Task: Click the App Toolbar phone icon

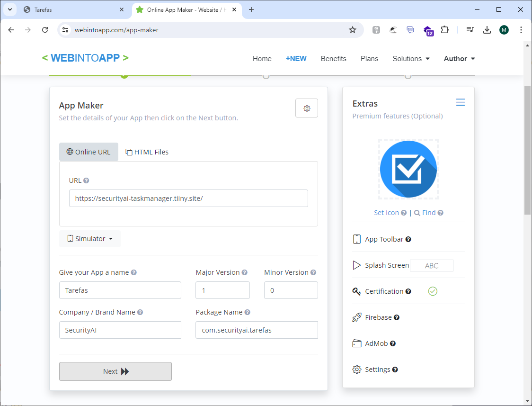Action: coord(356,239)
